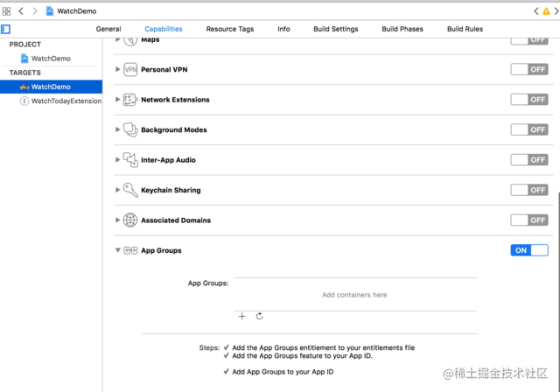Click the App Groups section title
The image size is (560, 392).
161,250
